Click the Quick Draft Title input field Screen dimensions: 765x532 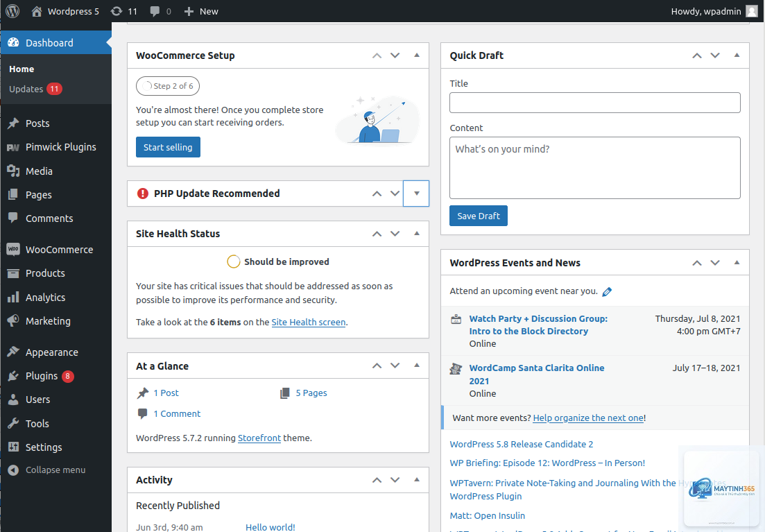(x=594, y=103)
